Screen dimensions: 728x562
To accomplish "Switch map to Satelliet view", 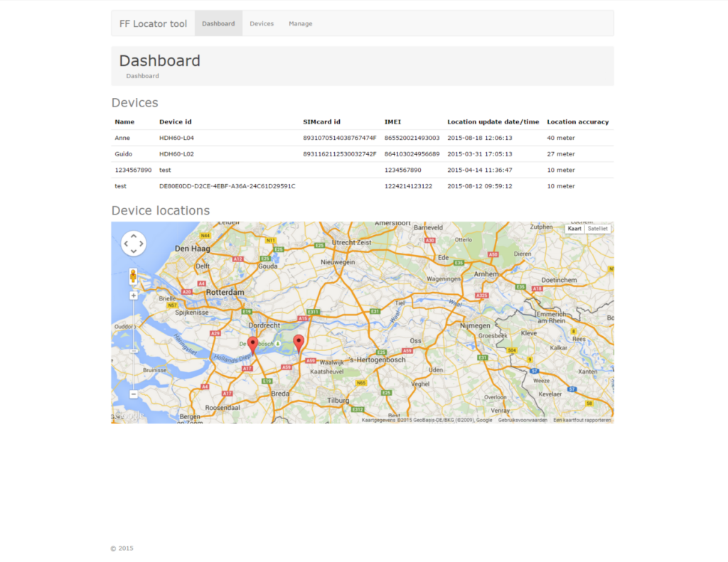I will pos(598,229).
